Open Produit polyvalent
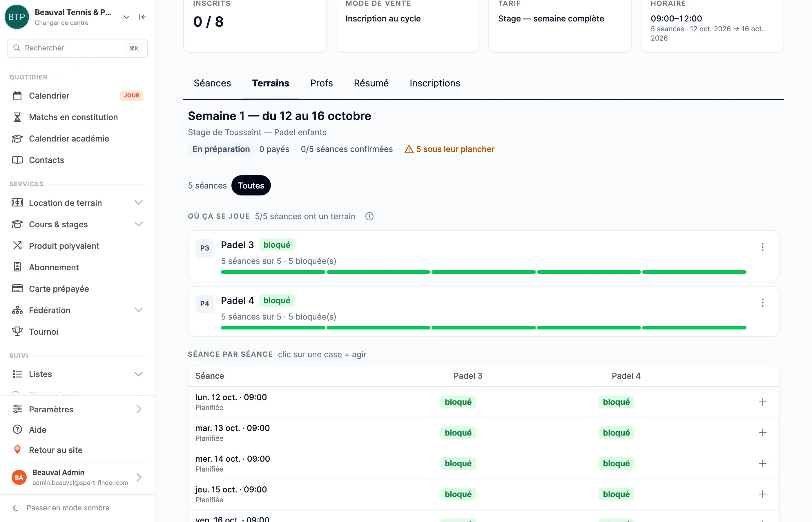Viewport: 812px width, 522px height. tap(77, 246)
